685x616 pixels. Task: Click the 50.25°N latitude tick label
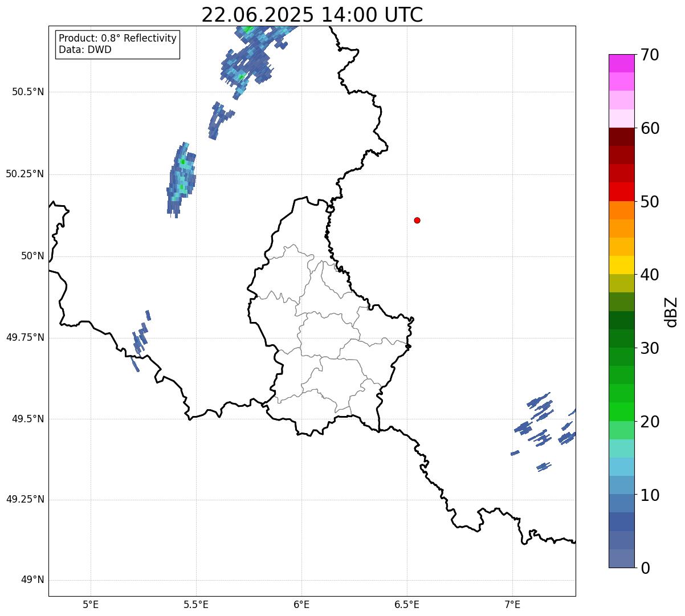[25, 174]
